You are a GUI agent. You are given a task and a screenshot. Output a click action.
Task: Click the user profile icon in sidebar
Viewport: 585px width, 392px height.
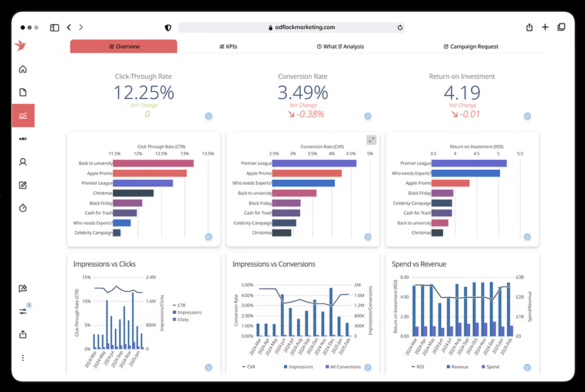(23, 162)
